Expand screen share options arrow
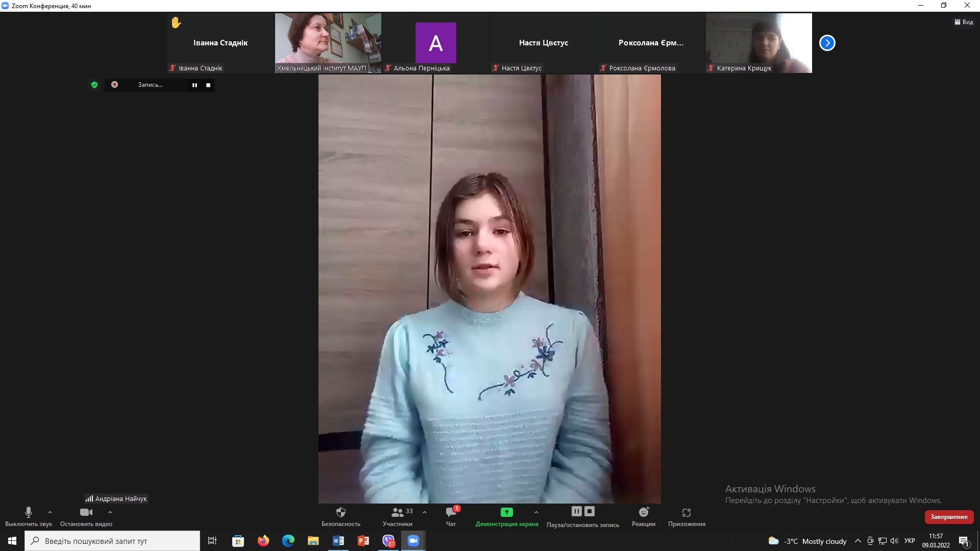 click(536, 512)
